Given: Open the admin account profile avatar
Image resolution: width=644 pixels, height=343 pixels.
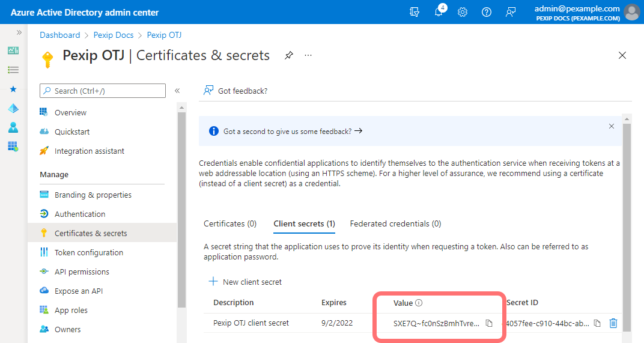Looking at the screenshot, I should click(631, 12).
